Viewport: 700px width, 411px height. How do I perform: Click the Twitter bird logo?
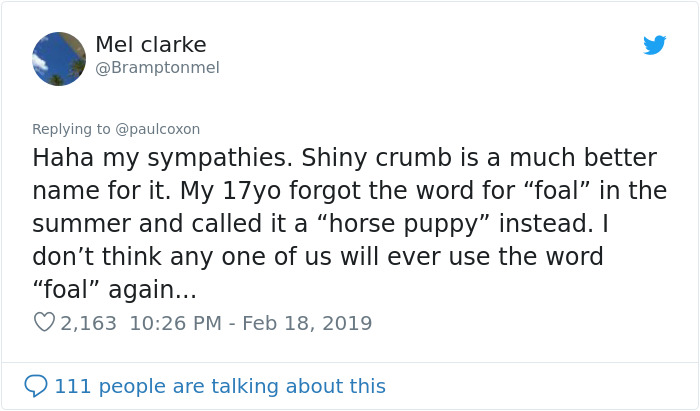pyautogui.click(x=654, y=45)
